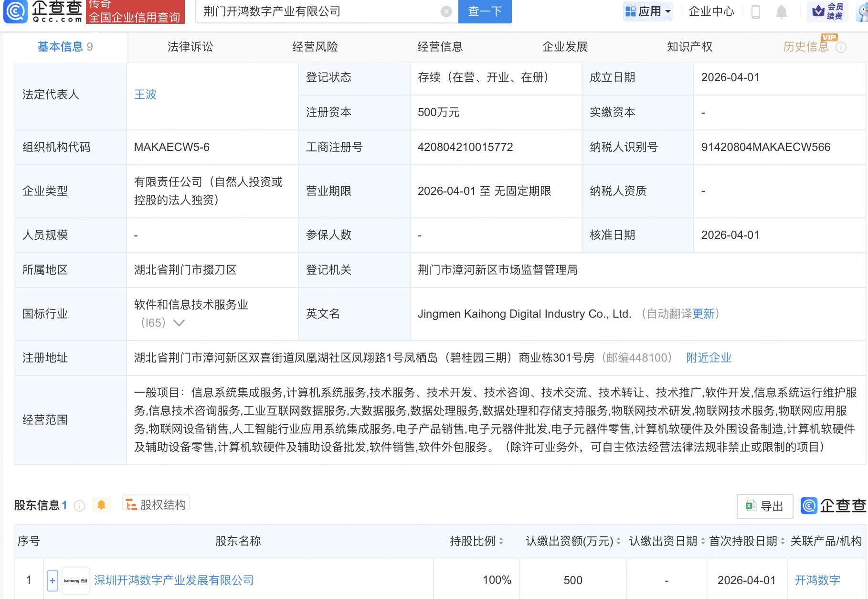Export shareholder list via the Excel 导出 icon

click(750, 506)
